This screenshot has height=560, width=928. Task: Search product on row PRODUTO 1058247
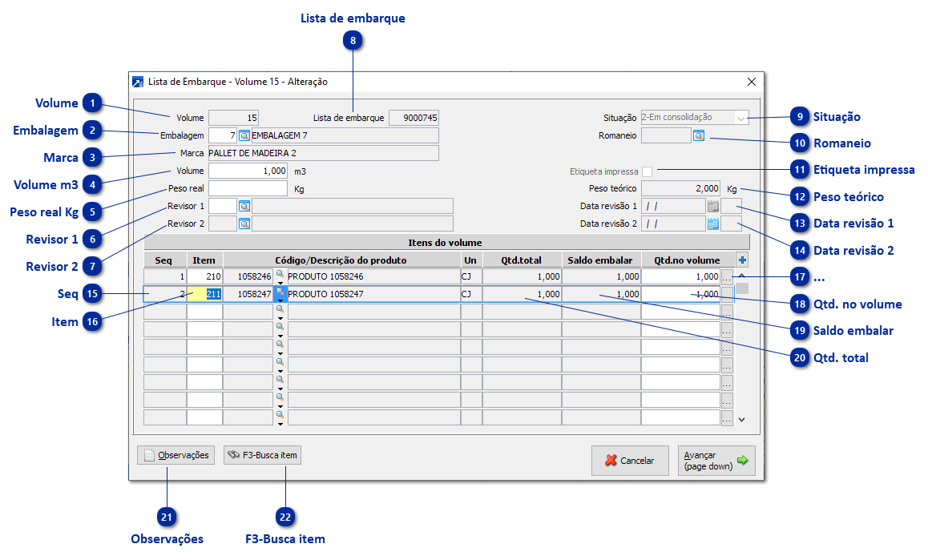click(280, 294)
